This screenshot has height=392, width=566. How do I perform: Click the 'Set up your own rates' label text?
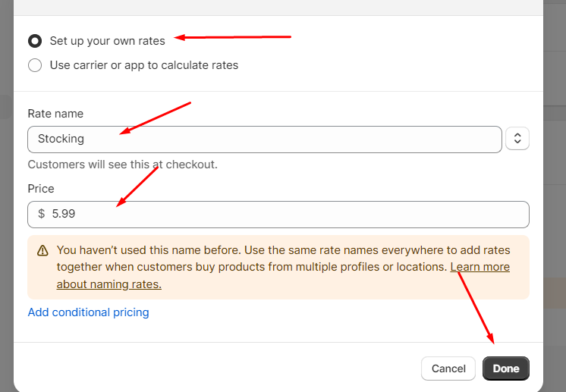click(x=107, y=41)
